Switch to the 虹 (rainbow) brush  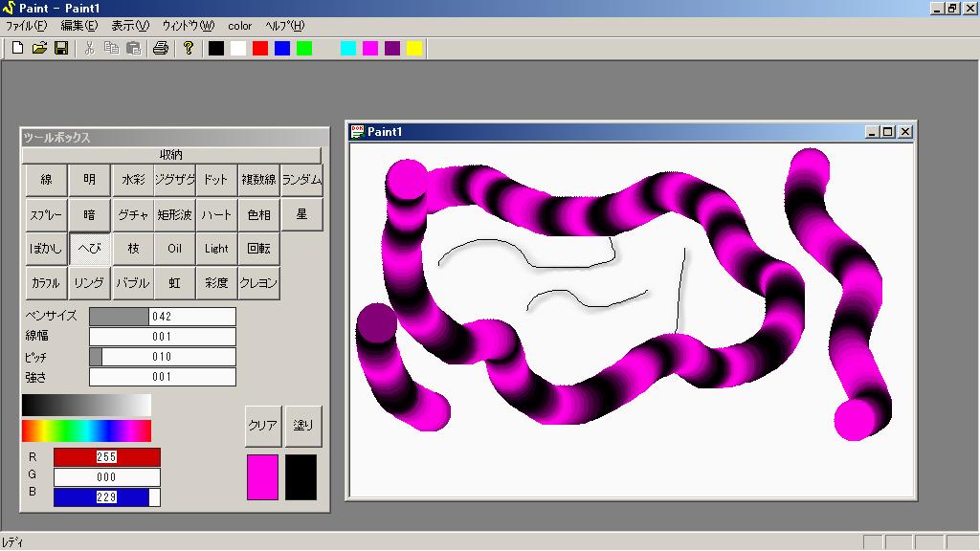[x=174, y=283]
